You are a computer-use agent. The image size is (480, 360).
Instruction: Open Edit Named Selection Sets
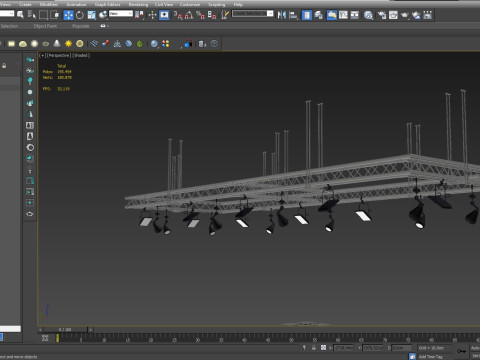coord(225,15)
